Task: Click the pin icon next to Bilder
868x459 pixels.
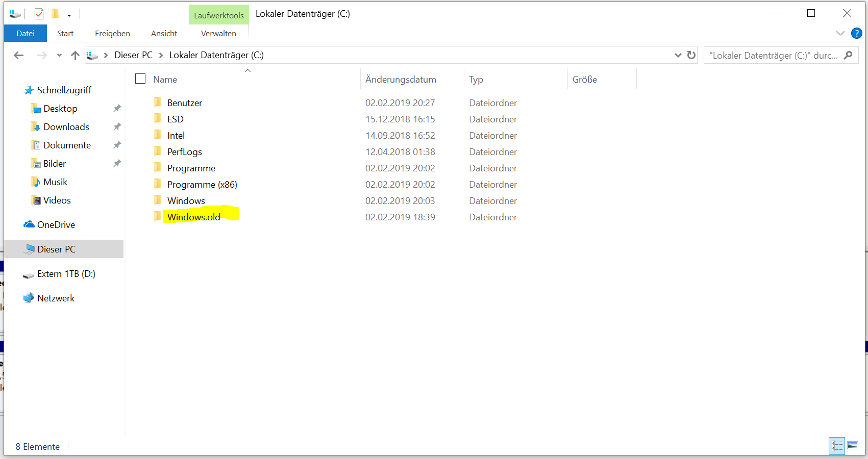Action: pyautogui.click(x=117, y=163)
